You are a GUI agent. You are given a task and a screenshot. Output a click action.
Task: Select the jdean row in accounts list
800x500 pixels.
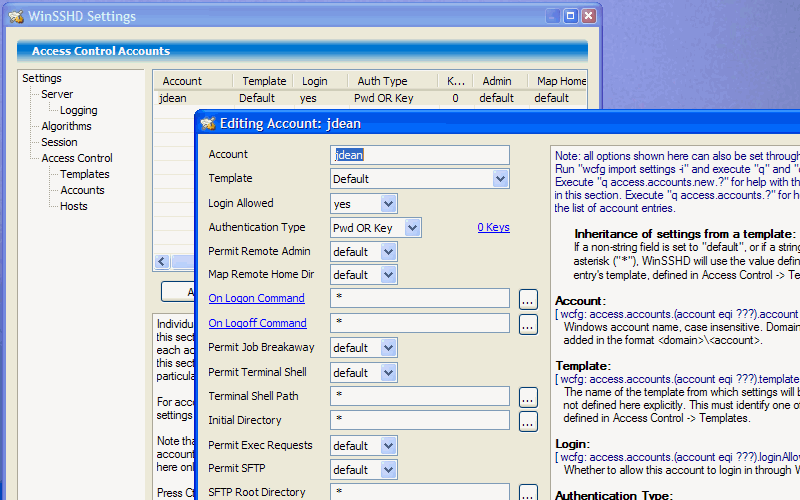pos(370,98)
